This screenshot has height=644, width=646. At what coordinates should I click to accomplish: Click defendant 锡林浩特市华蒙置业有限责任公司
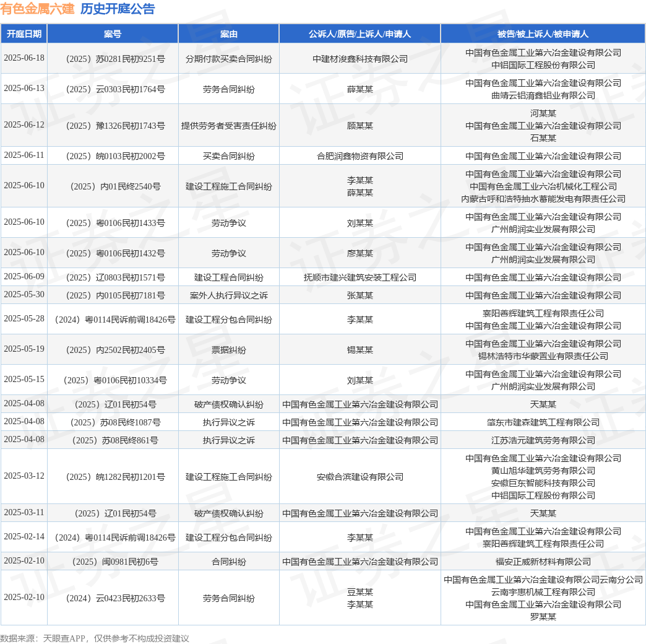point(543,356)
